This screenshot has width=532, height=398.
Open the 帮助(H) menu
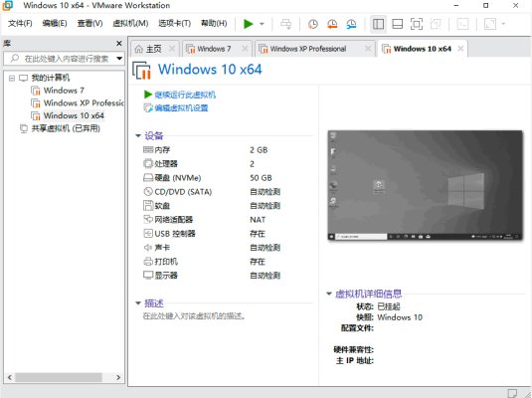(214, 23)
